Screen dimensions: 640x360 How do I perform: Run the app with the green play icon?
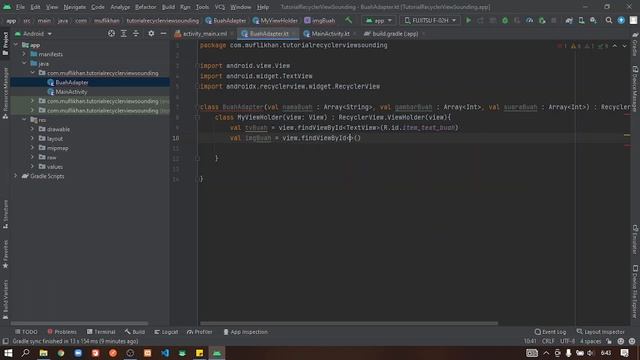click(469, 20)
